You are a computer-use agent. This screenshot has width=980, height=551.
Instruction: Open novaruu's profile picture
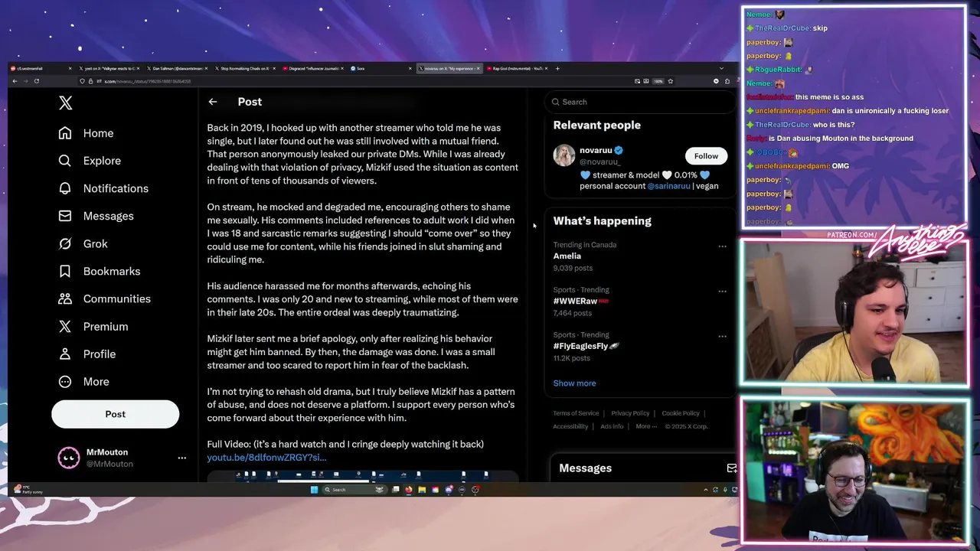coord(564,155)
